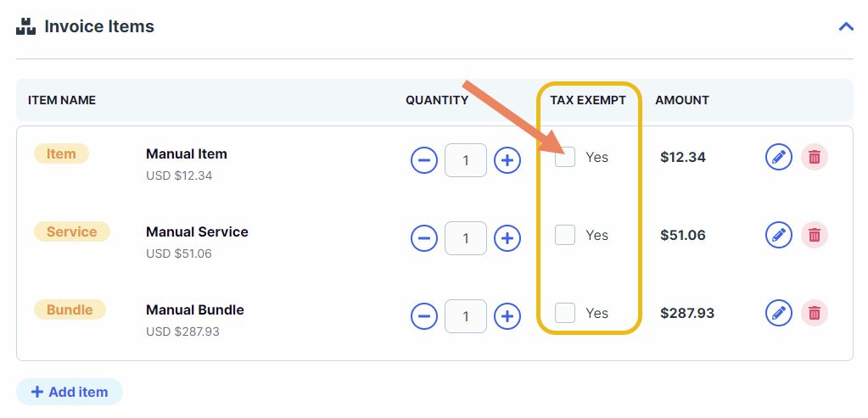Select the Manual Bundle quantity field
Image resolution: width=868 pixels, height=418 pixels.
pos(466,316)
